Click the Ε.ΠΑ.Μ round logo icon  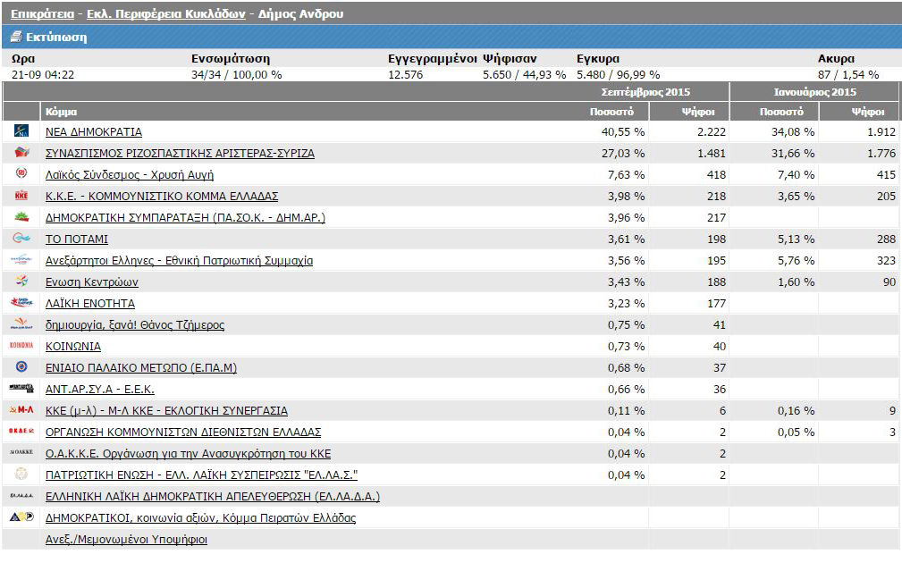(x=21, y=366)
